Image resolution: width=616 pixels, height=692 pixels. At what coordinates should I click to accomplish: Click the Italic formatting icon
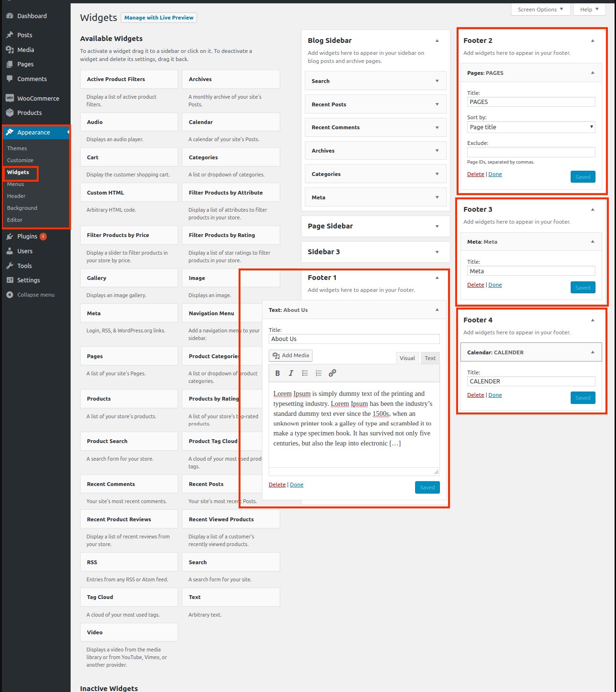[291, 373]
